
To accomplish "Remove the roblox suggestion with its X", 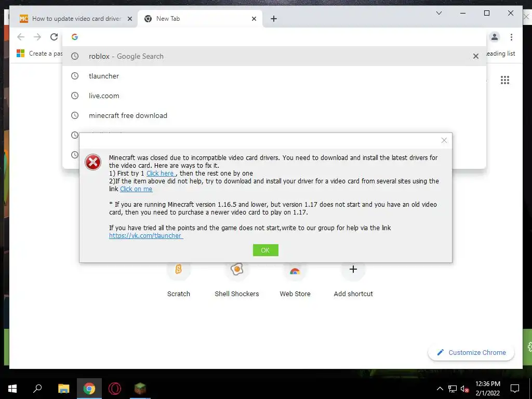I will [476, 56].
